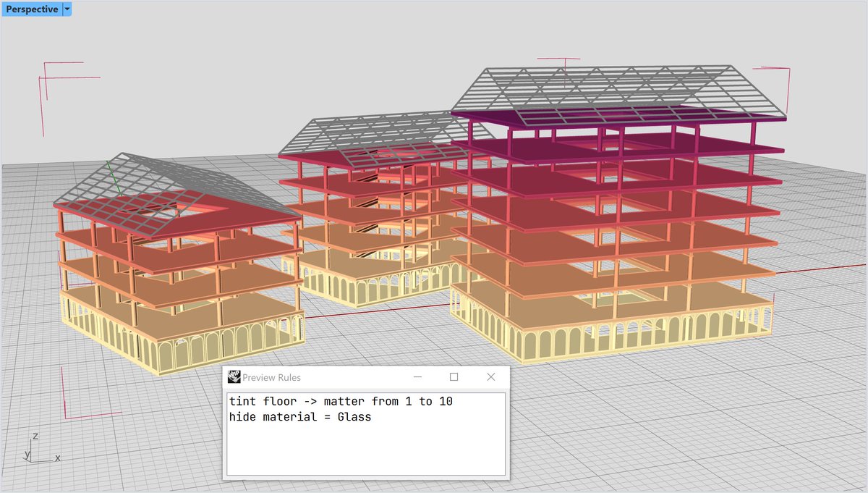Click the z axis label on viewport gizmo
This screenshot has height=493, width=868.
coord(35,436)
